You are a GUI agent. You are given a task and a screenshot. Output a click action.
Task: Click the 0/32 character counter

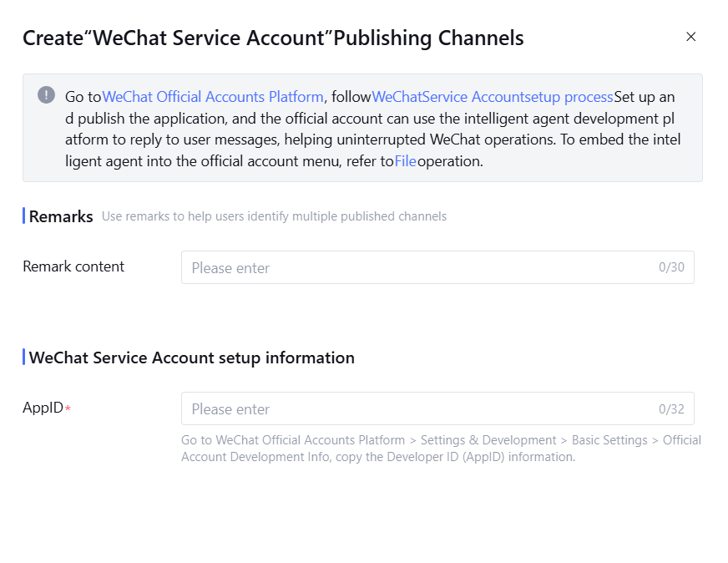click(671, 408)
